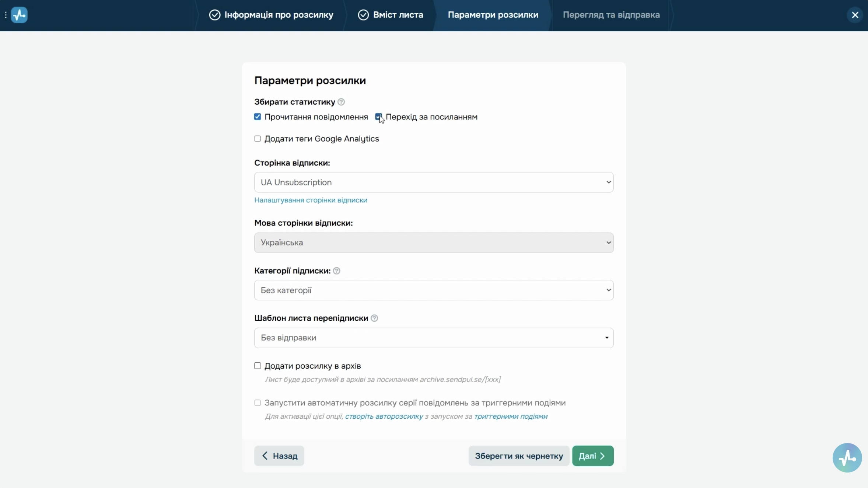Check the Додати розсилку в архів option
868x488 pixels.
point(258,366)
